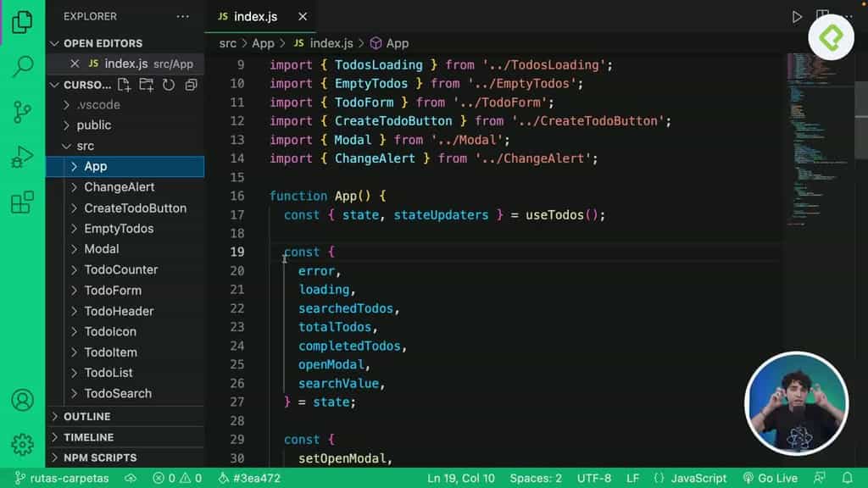This screenshot has width=868, height=488.
Task: Open the Explorer view in activity bar
Action: [22, 21]
